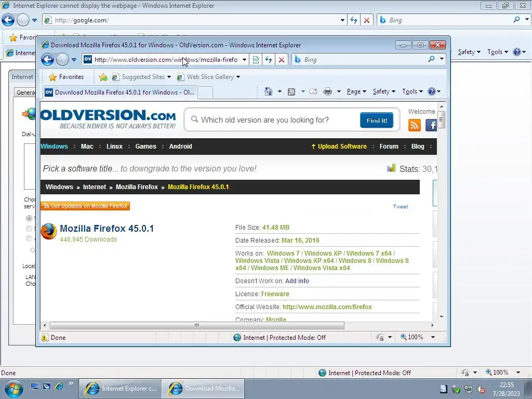Image resolution: width=532 pixels, height=399 pixels.
Task: Click the horizontal scrollbar thumb of the page
Action: [197, 325]
